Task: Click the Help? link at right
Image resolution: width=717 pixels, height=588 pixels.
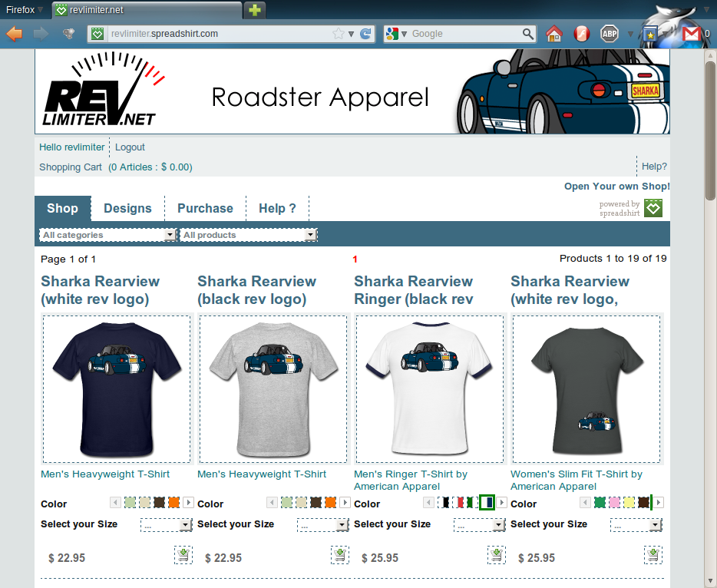Action: 654,167
